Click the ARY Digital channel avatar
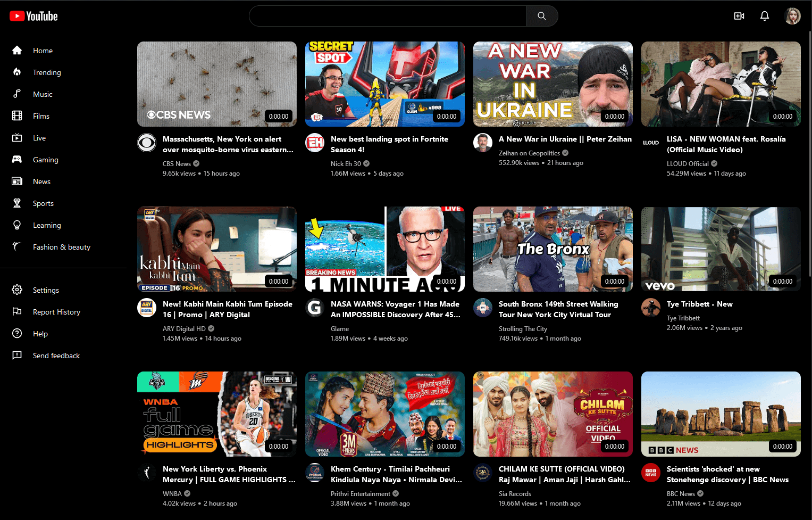This screenshot has width=812, height=520. pos(147,308)
